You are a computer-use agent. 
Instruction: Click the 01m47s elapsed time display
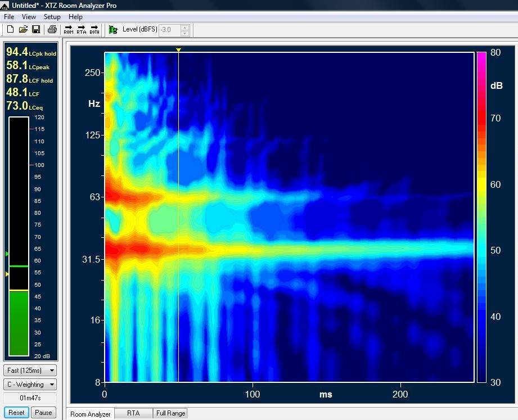pyautogui.click(x=30, y=398)
